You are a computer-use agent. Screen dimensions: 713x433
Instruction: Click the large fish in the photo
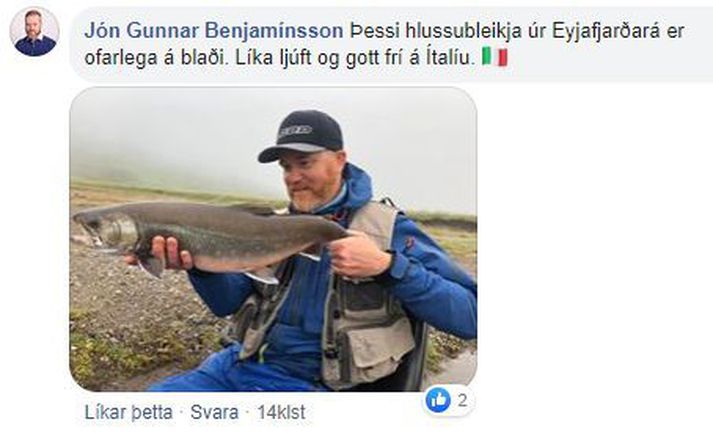209,237
